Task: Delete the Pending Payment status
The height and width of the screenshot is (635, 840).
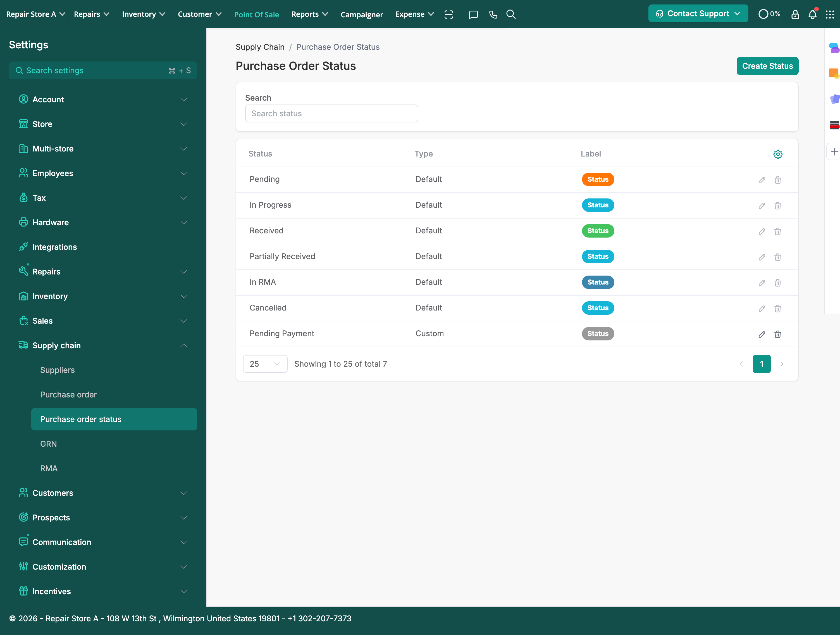Action: click(x=777, y=334)
